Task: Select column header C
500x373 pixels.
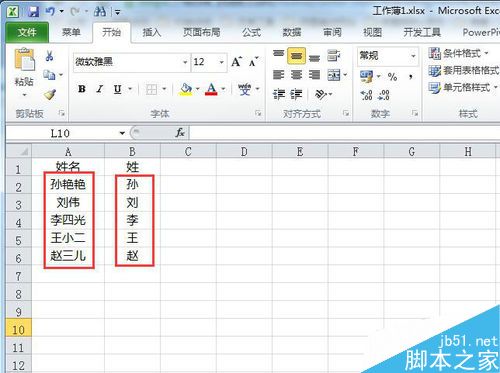Action: [x=188, y=152]
